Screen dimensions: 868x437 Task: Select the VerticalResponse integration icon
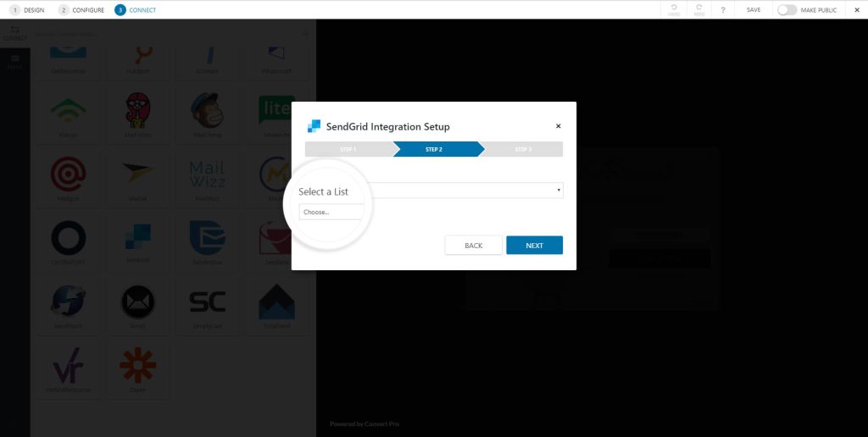point(68,365)
